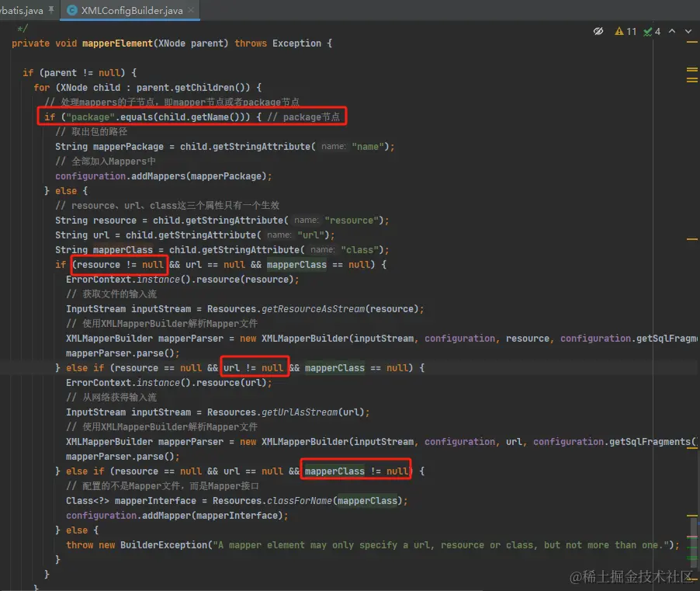Toggle reader mode with the eye icon

[x=598, y=31]
